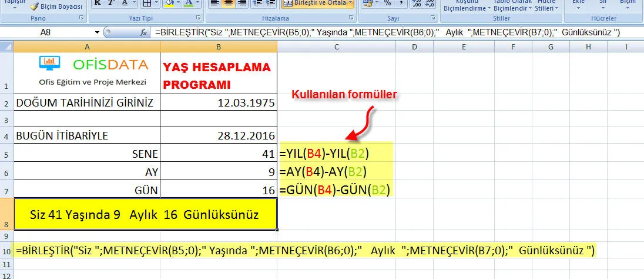The image size is (644, 279).
Task: Apply bold with the K button
Action: tap(98, 4)
